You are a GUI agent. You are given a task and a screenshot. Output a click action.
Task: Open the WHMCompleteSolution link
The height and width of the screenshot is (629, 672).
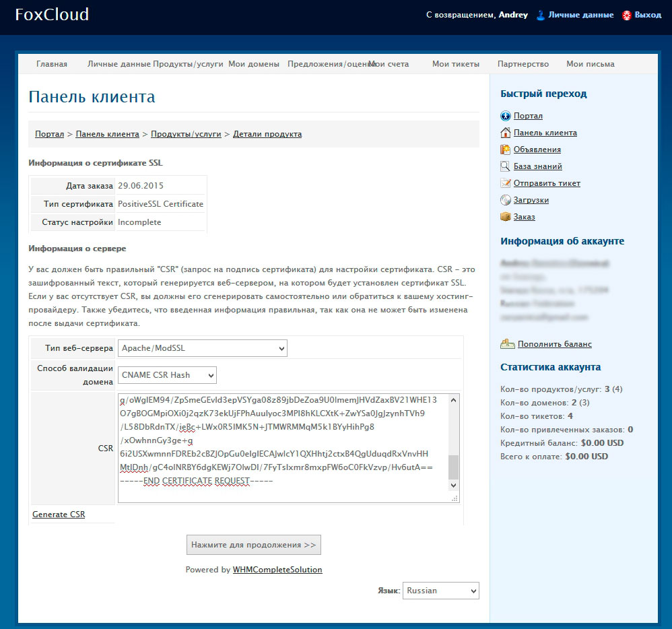277,570
